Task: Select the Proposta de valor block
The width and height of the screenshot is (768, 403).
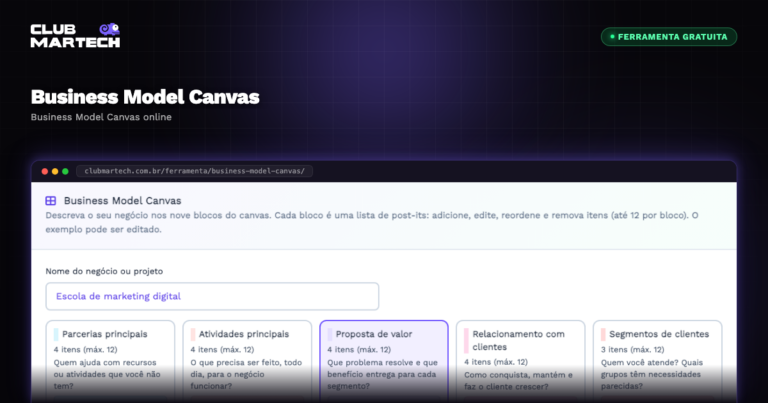Action: 384,361
